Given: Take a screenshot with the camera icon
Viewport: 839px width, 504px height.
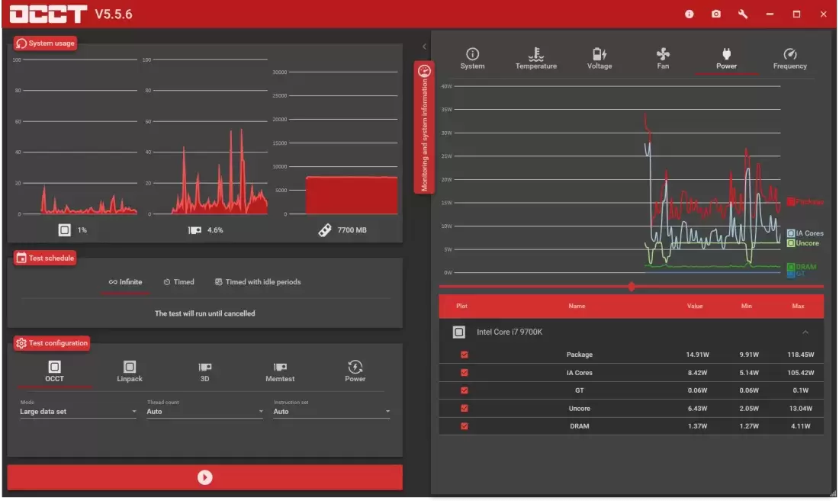Looking at the screenshot, I should [x=715, y=14].
